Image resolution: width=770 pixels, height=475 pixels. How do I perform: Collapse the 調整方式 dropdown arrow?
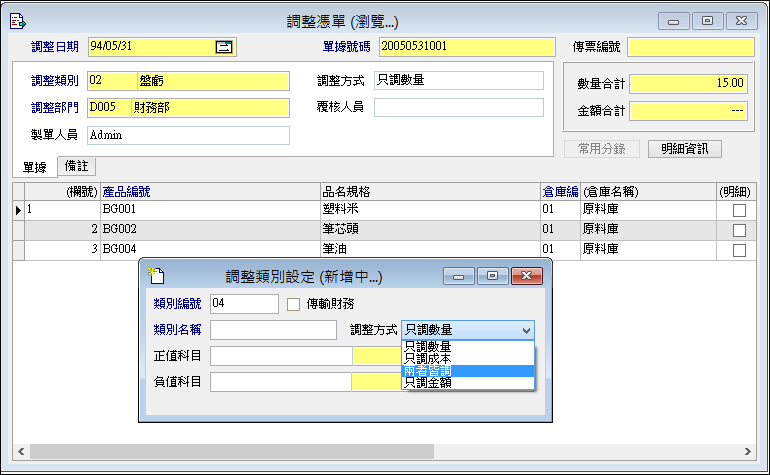(x=526, y=330)
